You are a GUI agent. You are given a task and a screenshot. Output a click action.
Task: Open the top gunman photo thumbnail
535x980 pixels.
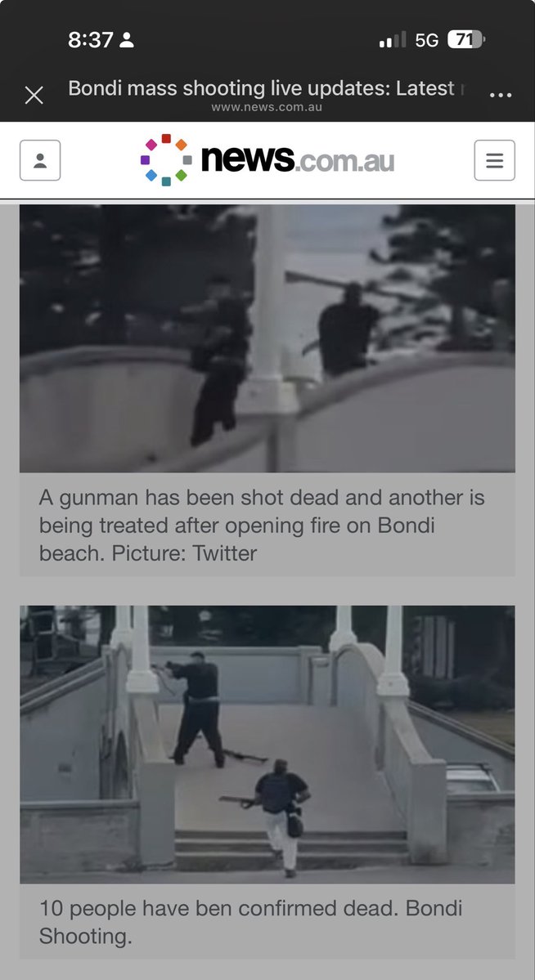(267, 338)
